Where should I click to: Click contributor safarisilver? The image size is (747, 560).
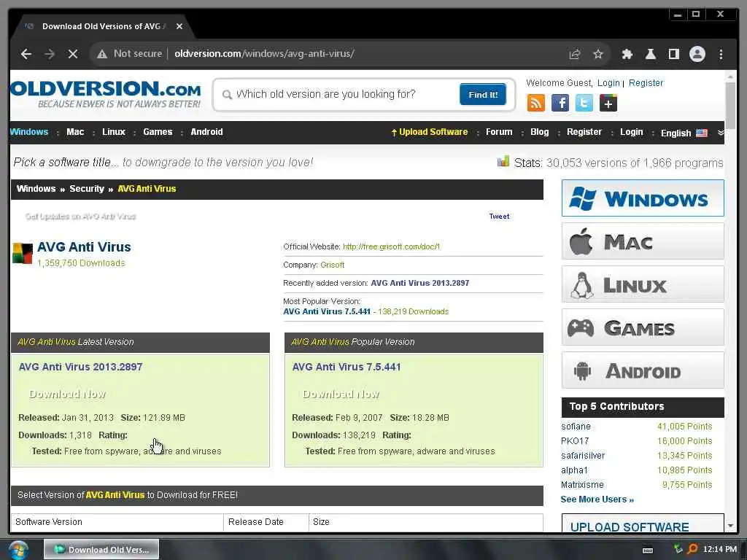583,455
